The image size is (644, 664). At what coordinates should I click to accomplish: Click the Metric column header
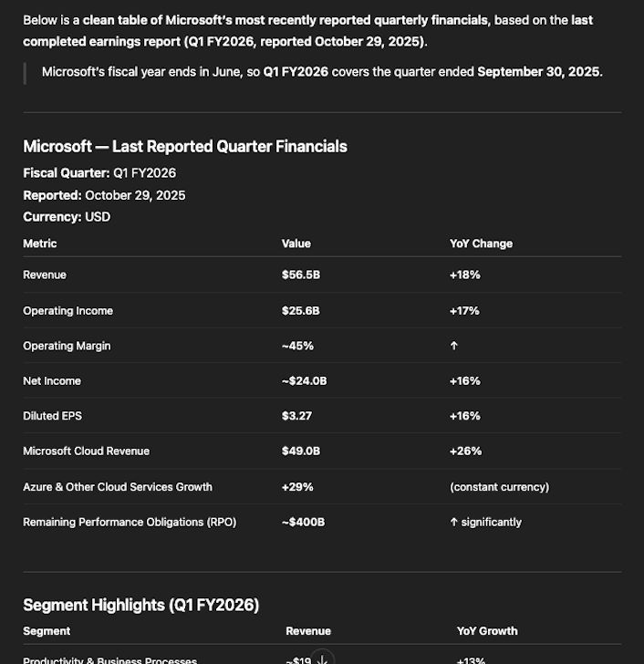[x=40, y=244]
